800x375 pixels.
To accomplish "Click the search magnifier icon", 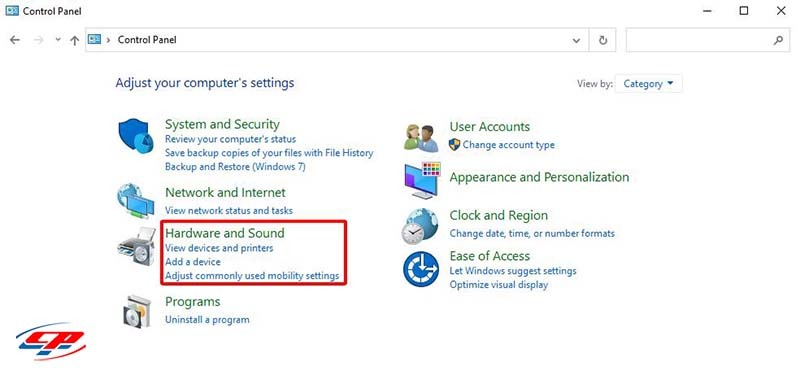I will pyautogui.click(x=778, y=40).
